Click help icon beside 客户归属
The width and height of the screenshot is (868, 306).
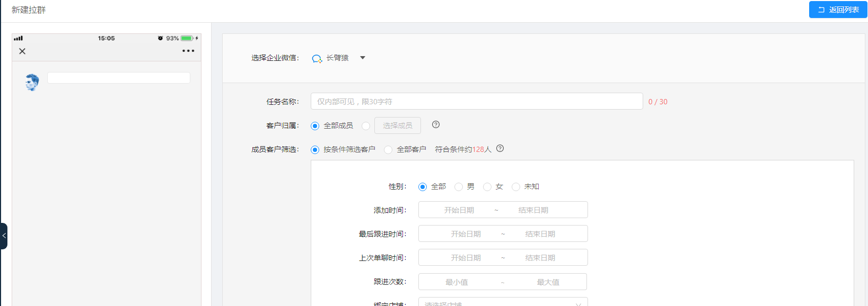tap(436, 124)
